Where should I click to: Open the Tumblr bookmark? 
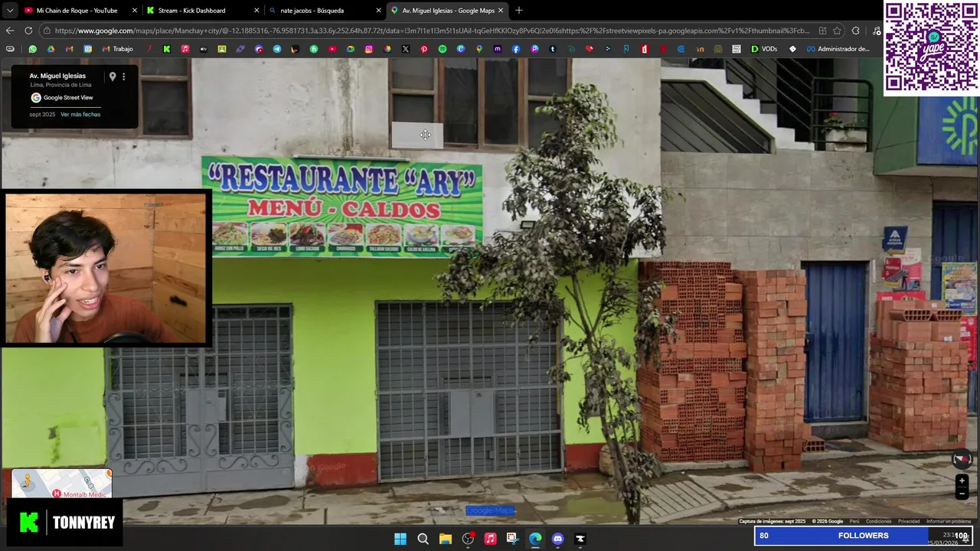pyautogui.click(x=552, y=49)
